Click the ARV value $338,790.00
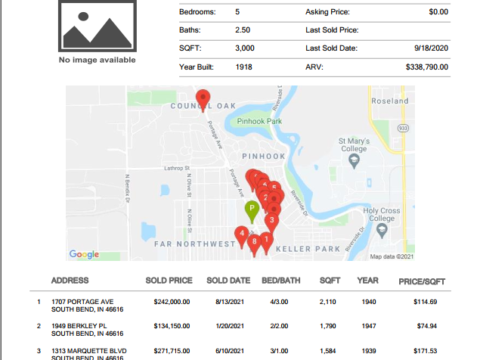480x360 pixels. (x=427, y=67)
